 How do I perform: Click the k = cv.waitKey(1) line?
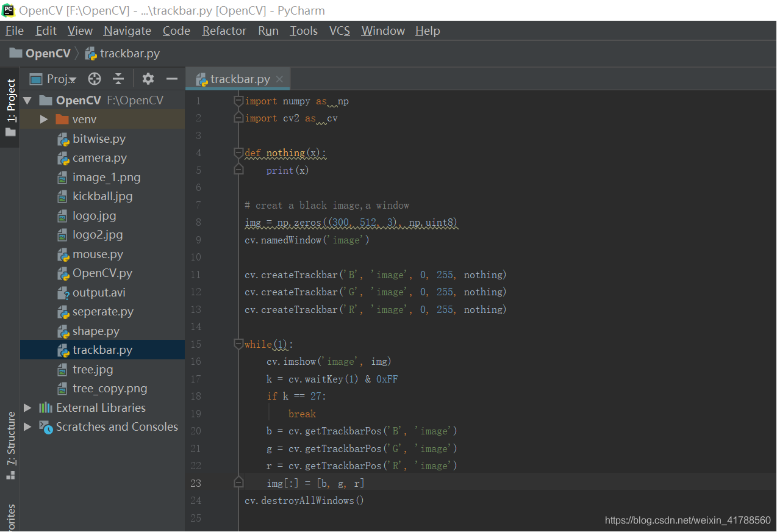pos(332,379)
